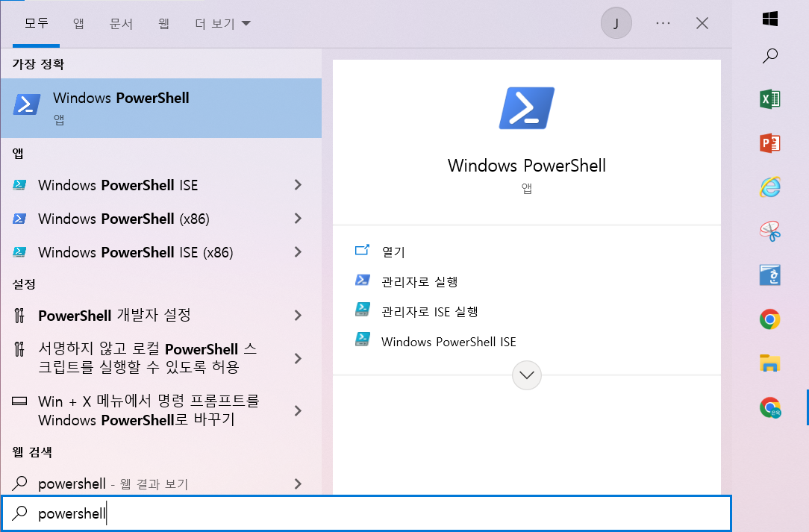Click the Windows PowerShell ISE action icon
Viewport: 809px width, 532px height.
[x=362, y=339]
